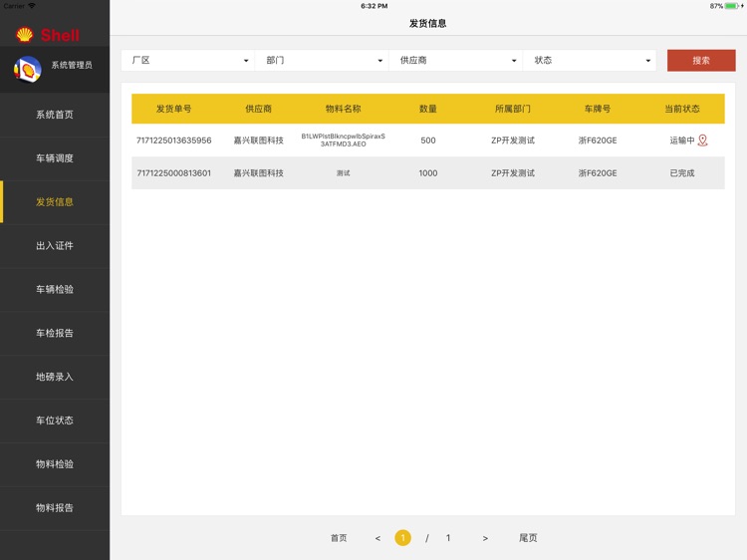The height and width of the screenshot is (560, 747).
Task: Click the 测试 material name cell
Action: click(x=343, y=173)
